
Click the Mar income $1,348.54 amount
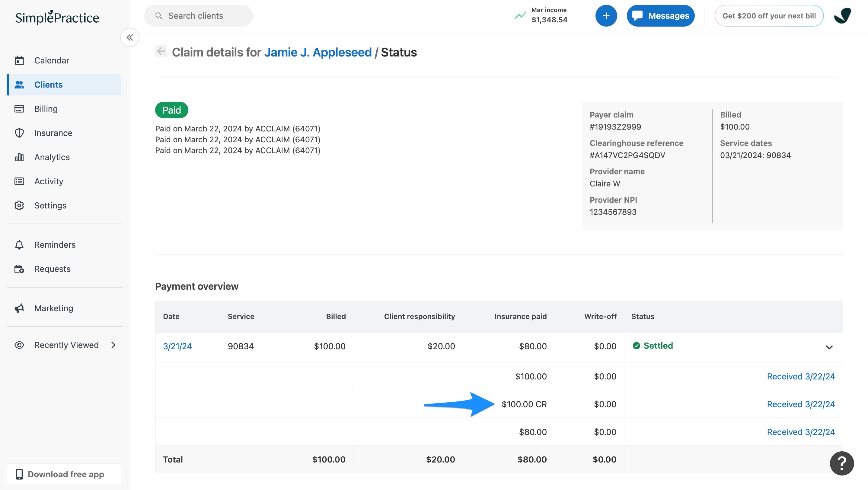click(x=549, y=20)
